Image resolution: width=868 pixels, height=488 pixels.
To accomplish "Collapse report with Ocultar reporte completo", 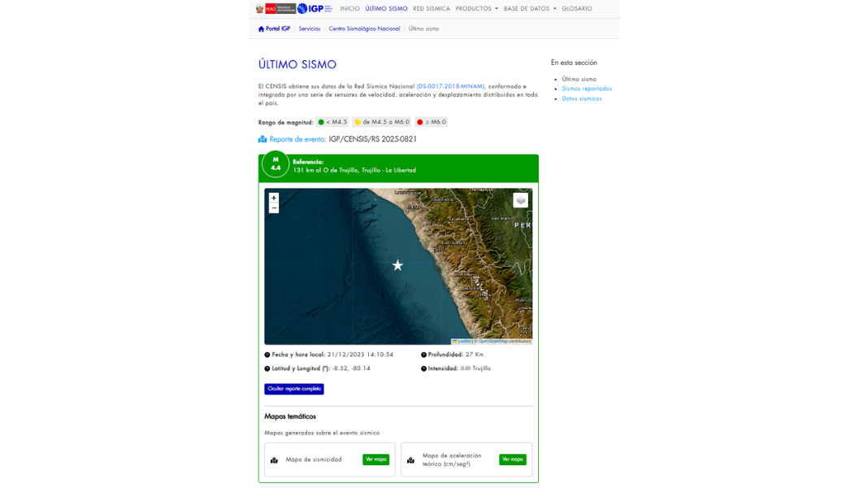I will [294, 389].
